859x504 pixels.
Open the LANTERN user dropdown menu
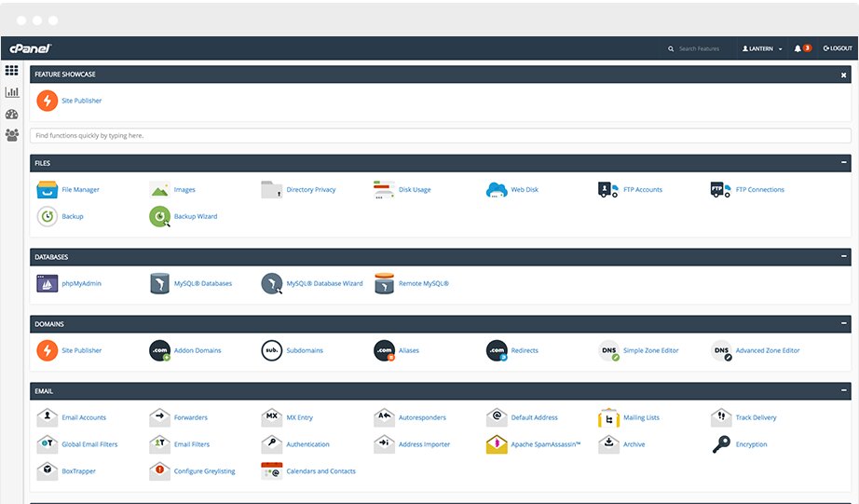(762, 48)
